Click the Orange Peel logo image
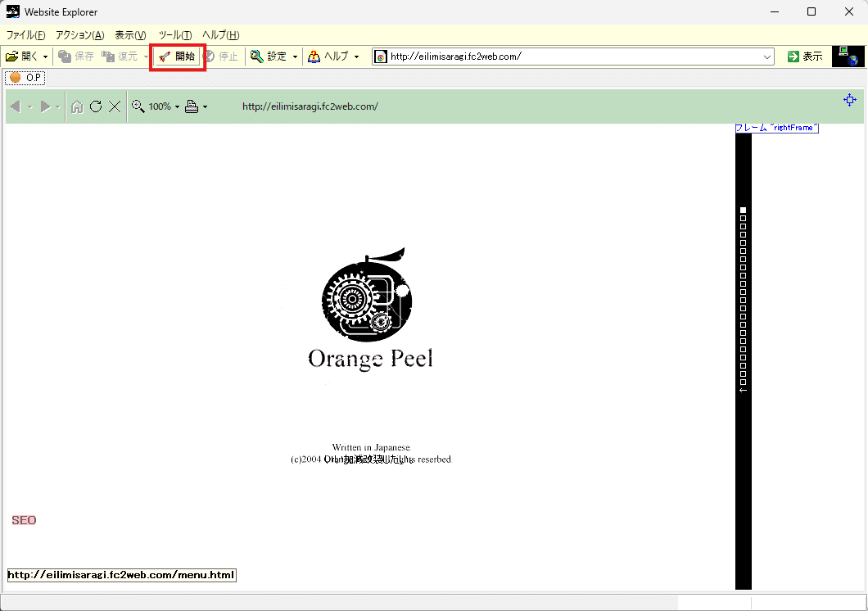 367,294
